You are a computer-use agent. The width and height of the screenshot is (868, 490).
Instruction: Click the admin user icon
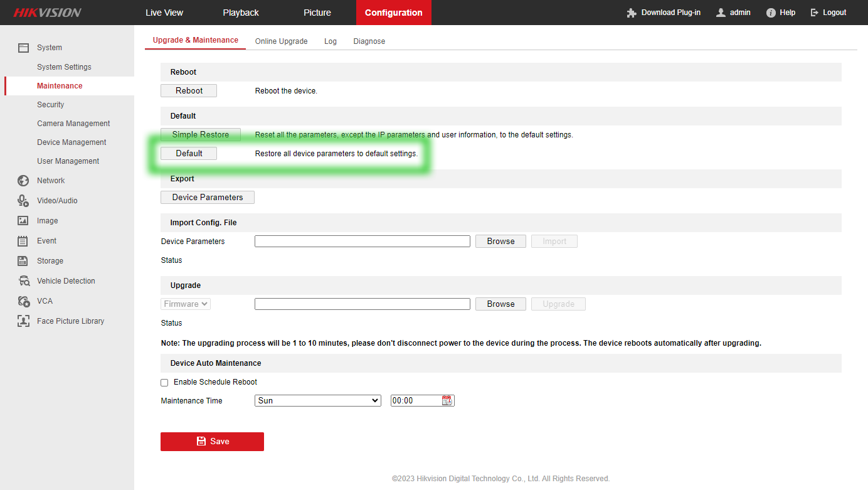pyautogui.click(x=721, y=13)
